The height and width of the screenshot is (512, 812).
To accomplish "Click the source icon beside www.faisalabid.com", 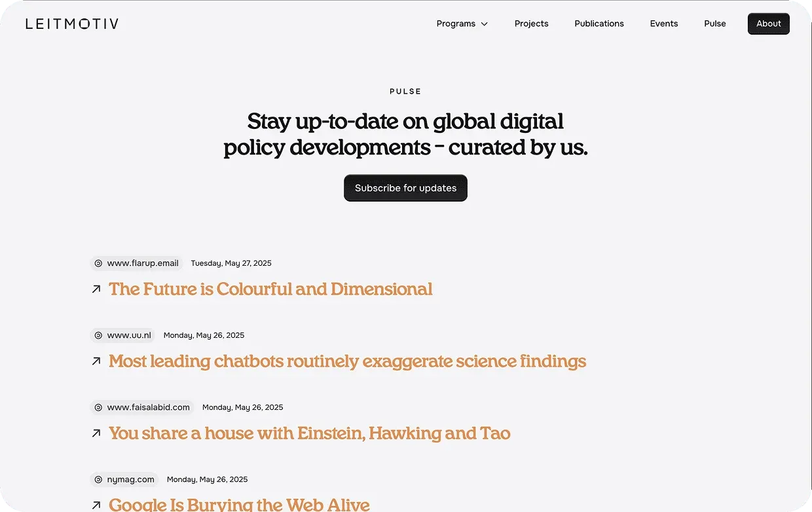I will pyautogui.click(x=98, y=407).
